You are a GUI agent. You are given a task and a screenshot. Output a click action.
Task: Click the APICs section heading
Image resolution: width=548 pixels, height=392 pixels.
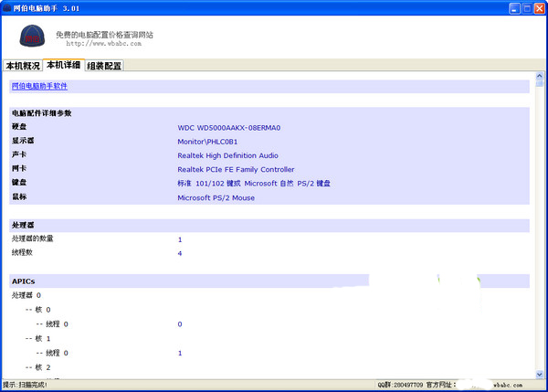(x=24, y=281)
